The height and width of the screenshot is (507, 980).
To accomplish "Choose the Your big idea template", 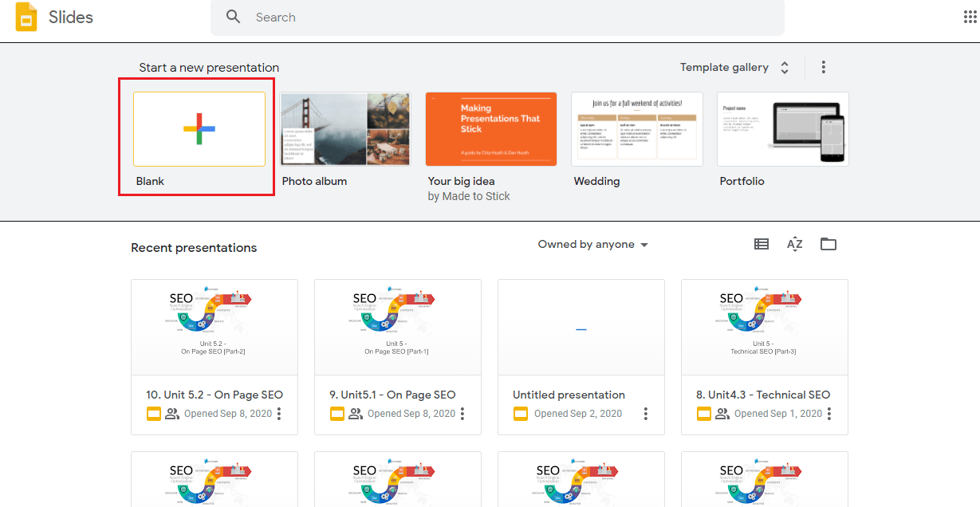I will (491, 129).
